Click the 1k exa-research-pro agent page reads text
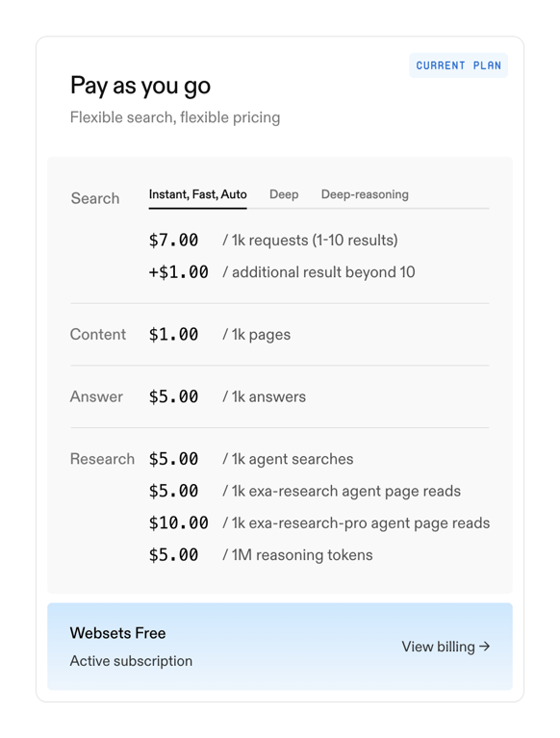 356,522
